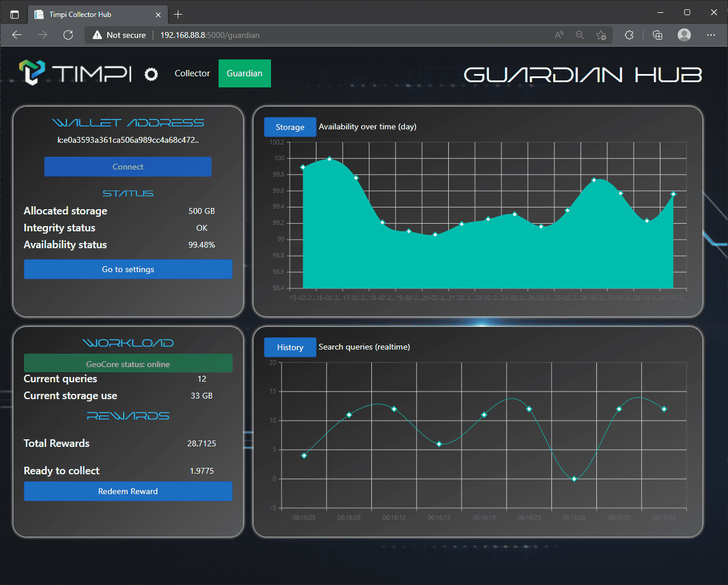Click the Allocated storage value 500 GB
This screenshot has height=585, width=728.
tap(202, 211)
